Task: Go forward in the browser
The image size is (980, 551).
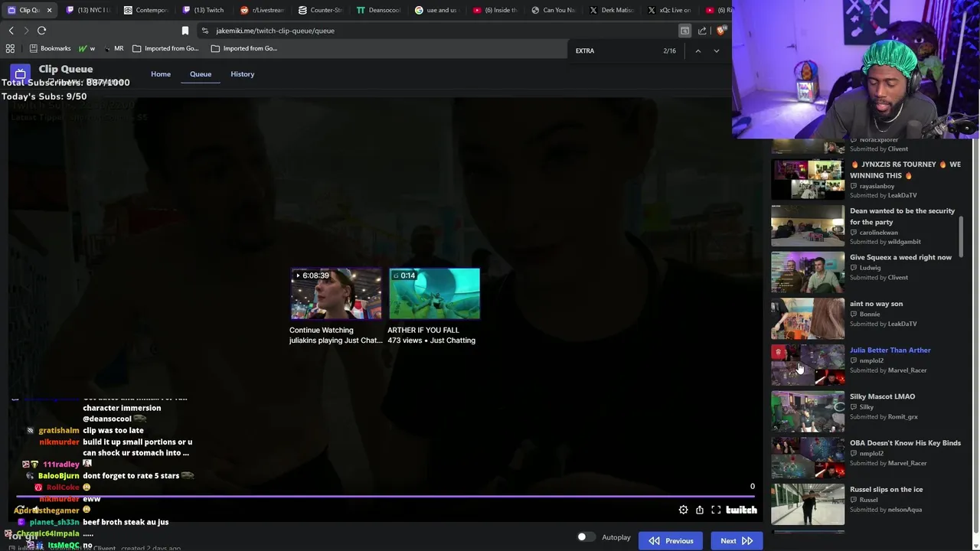Action: (x=26, y=31)
